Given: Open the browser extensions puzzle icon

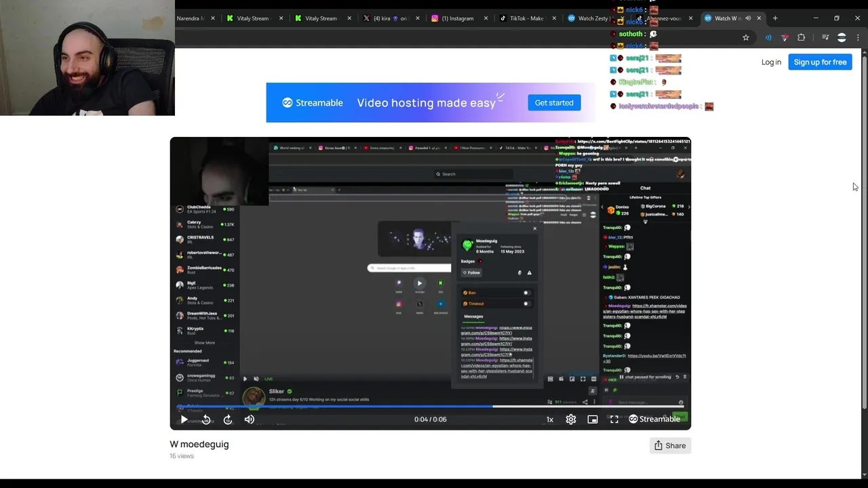Looking at the screenshot, I should pyautogui.click(x=802, y=37).
